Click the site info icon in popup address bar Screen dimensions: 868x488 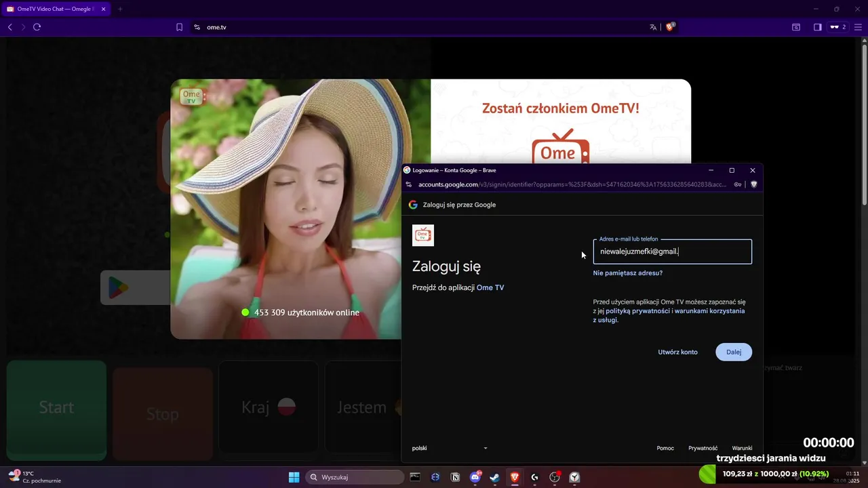409,184
